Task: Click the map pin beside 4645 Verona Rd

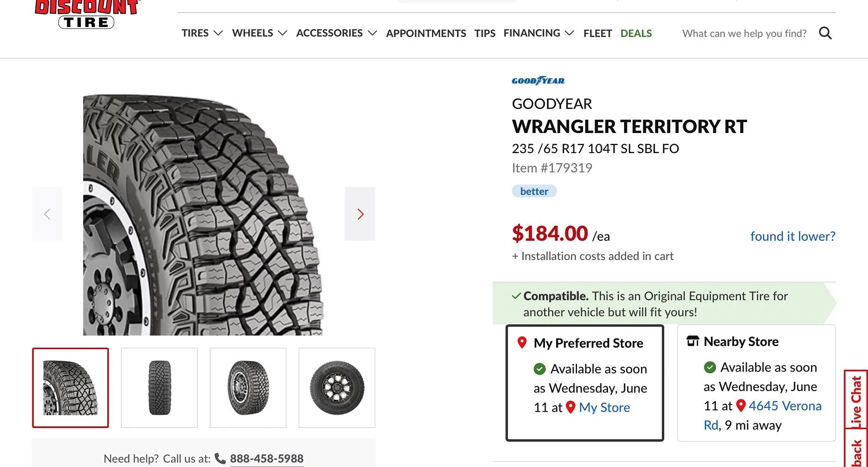Action: (741, 405)
